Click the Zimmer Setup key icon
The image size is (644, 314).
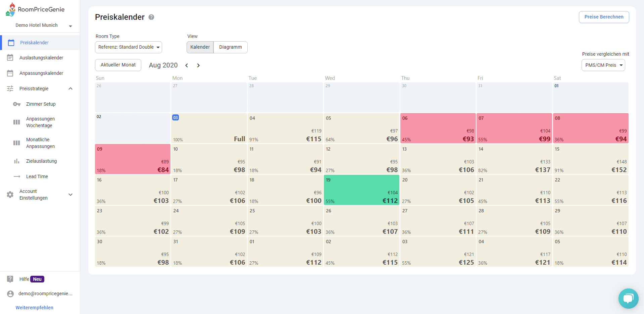[x=17, y=104]
